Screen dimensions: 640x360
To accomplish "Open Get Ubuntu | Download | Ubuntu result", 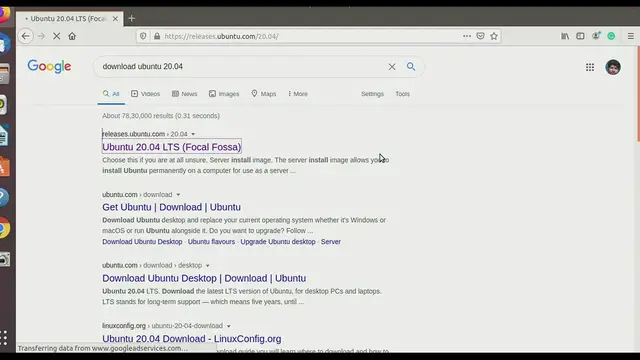I will point(171,207).
